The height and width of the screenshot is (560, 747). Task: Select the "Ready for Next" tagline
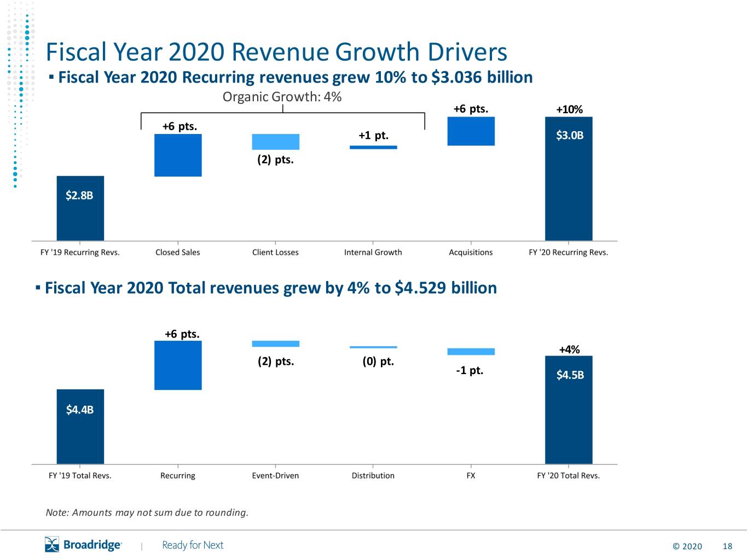tap(193, 545)
